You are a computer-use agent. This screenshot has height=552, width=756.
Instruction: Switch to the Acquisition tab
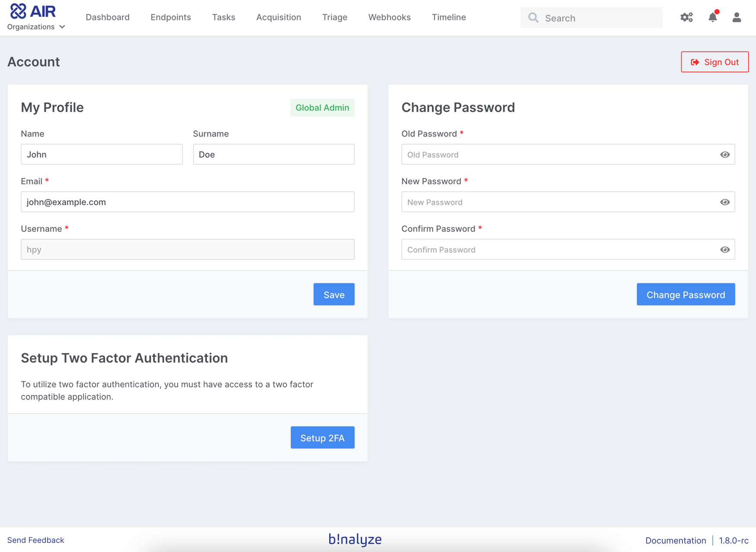[x=279, y=17]
